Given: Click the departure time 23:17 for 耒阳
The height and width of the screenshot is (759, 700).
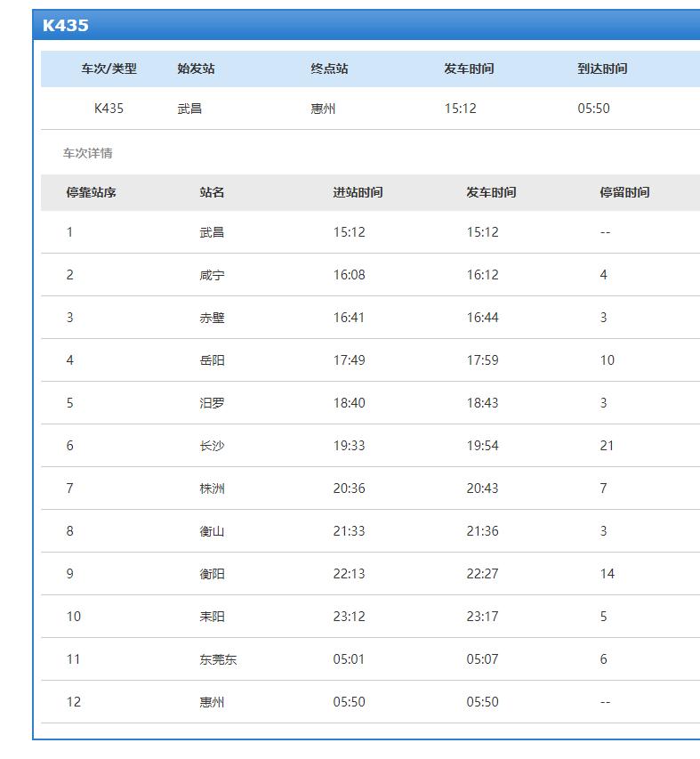Looking at the screenshot, I should (x=482, y=617).
